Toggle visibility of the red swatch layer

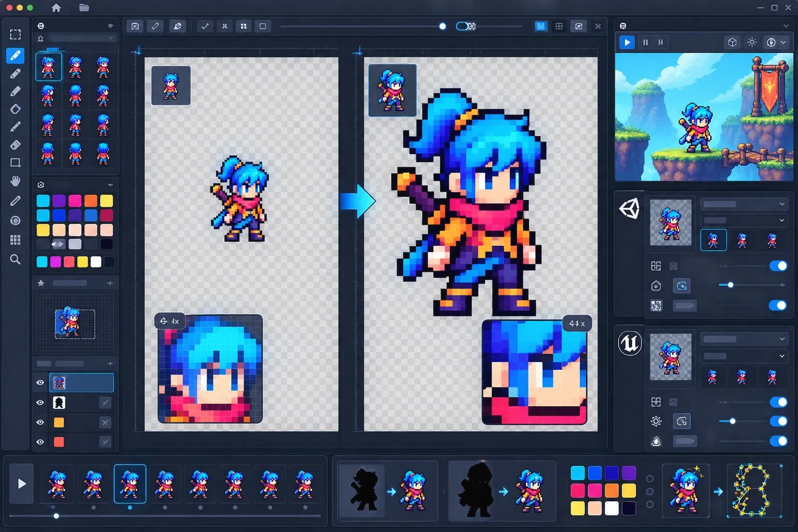coord(40,442)
